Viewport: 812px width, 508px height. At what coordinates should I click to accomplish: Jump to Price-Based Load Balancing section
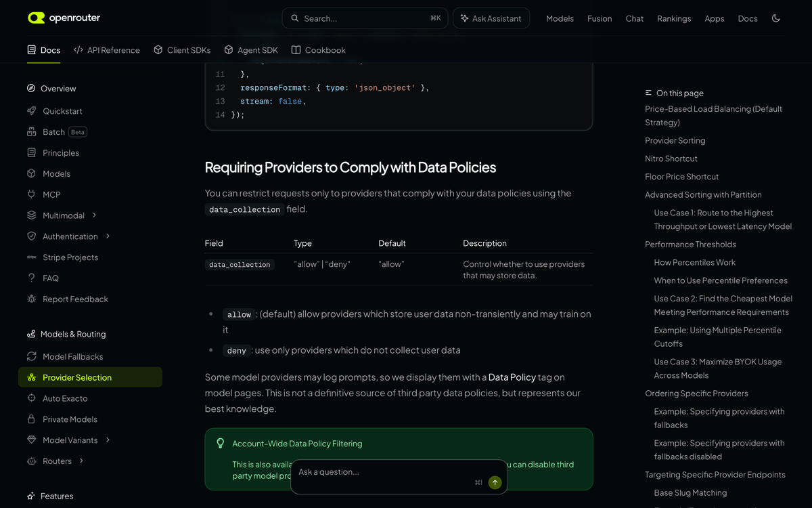[x=714, y=116]
